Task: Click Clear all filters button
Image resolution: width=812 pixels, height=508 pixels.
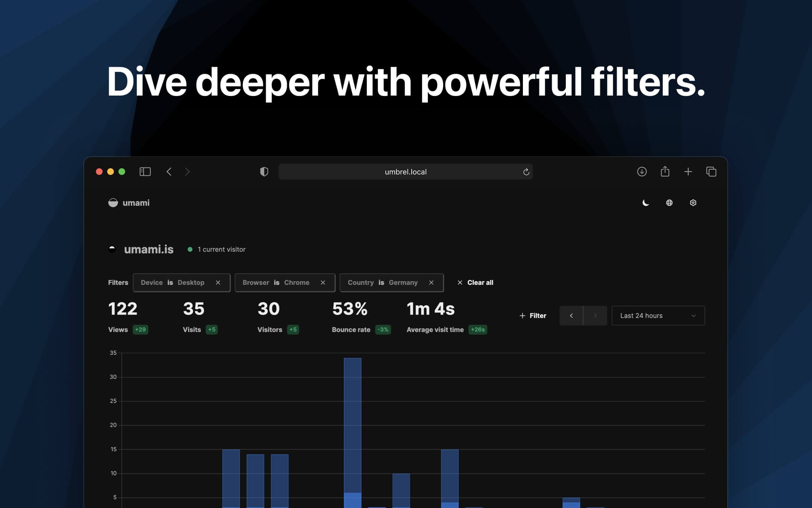Action: pyautogui.click(x=475, y=283)
